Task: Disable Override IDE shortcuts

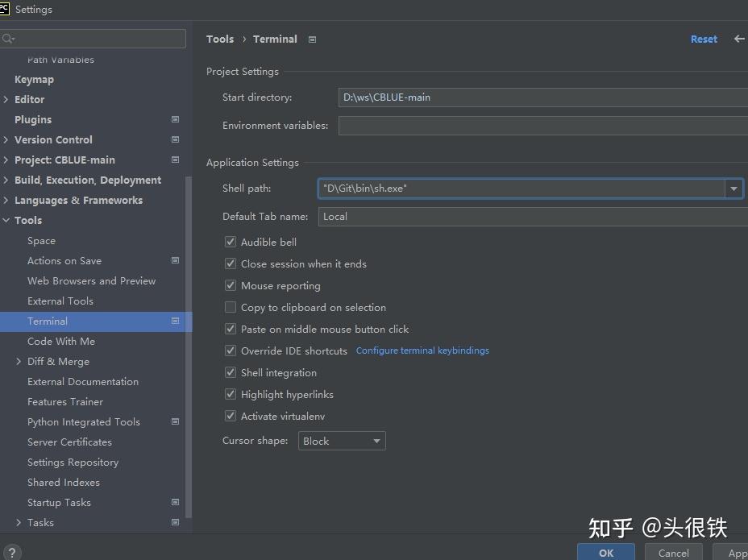Action: 231,351
